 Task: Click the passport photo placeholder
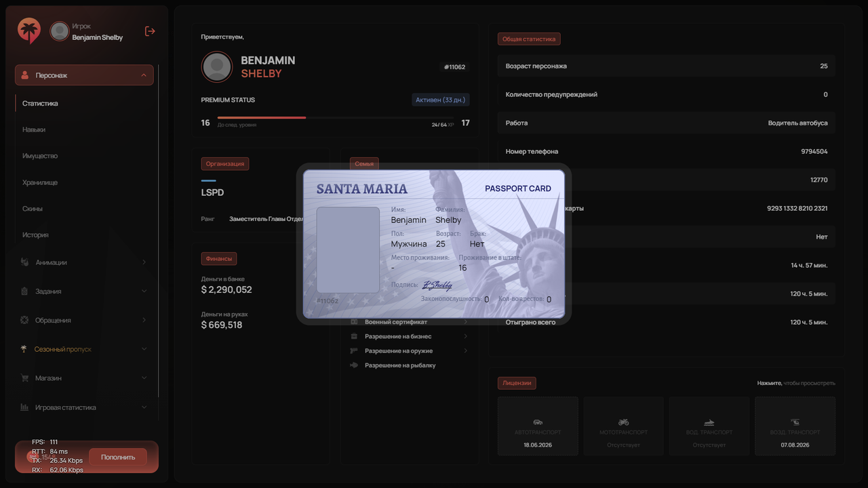(349, 250)
